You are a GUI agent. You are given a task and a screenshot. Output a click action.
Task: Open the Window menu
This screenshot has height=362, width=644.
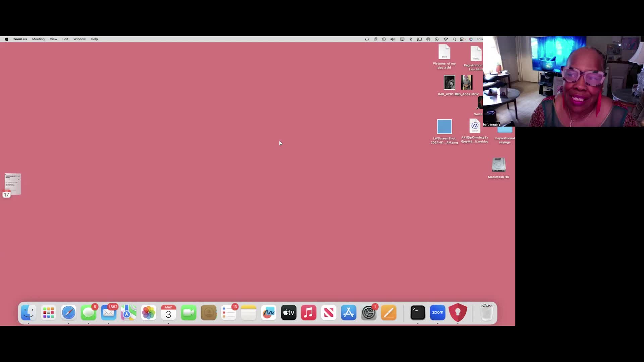pos(79,39)
